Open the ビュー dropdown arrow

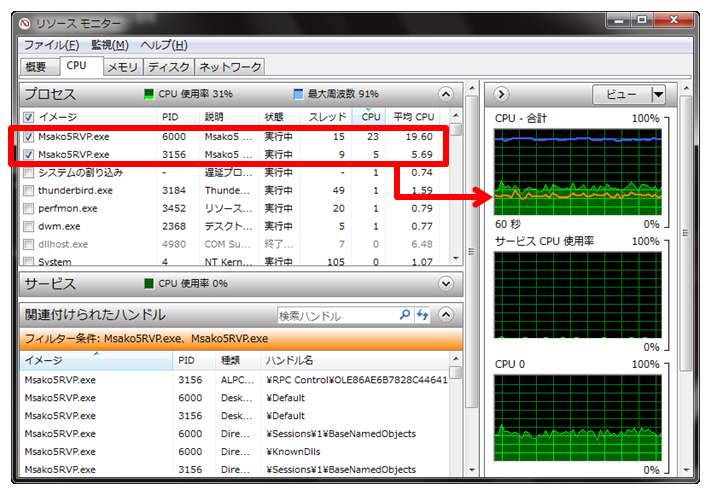(x=657, y=94)
